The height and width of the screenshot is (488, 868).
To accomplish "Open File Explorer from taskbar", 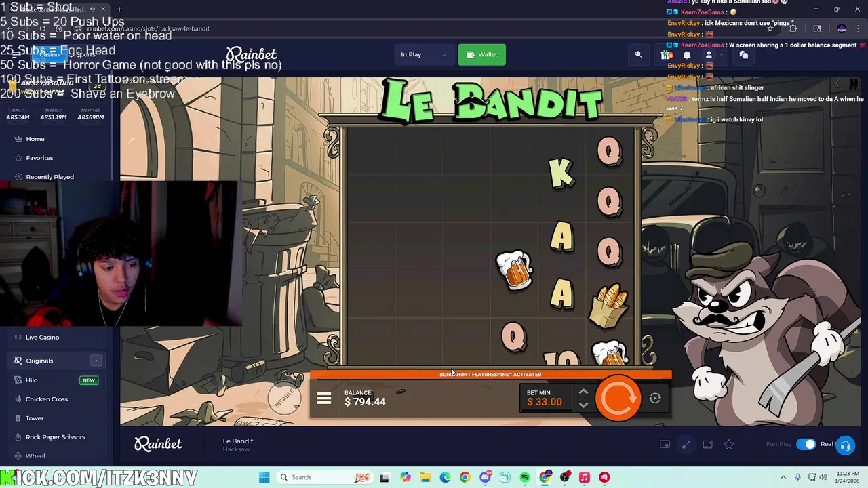I will 425,477.
